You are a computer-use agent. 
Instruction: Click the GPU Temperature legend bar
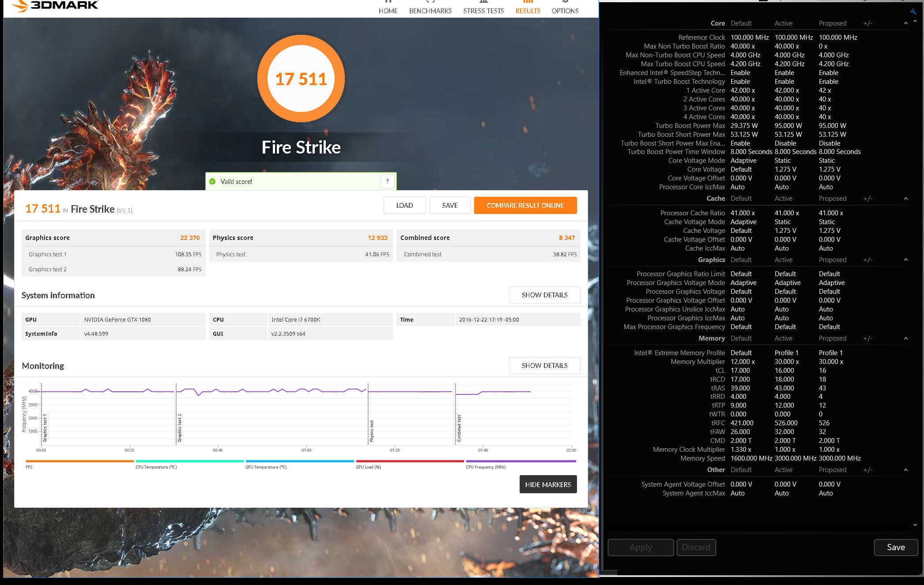click(x=300, y=461)
